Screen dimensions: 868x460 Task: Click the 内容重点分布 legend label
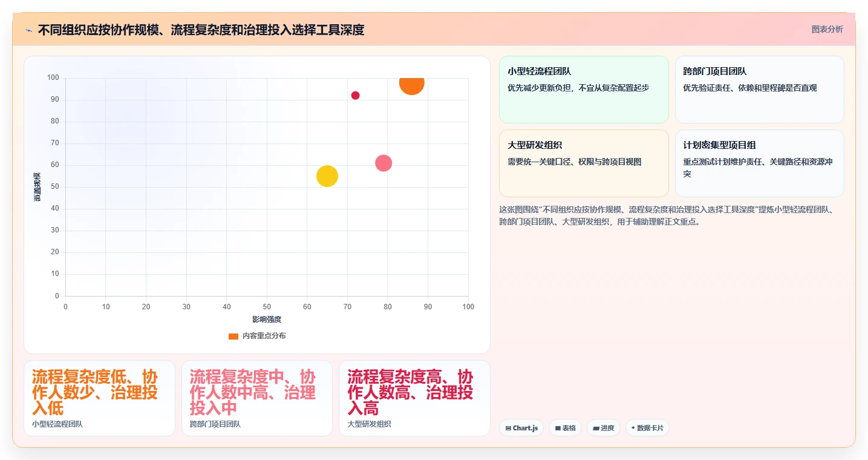click(264, 336)
